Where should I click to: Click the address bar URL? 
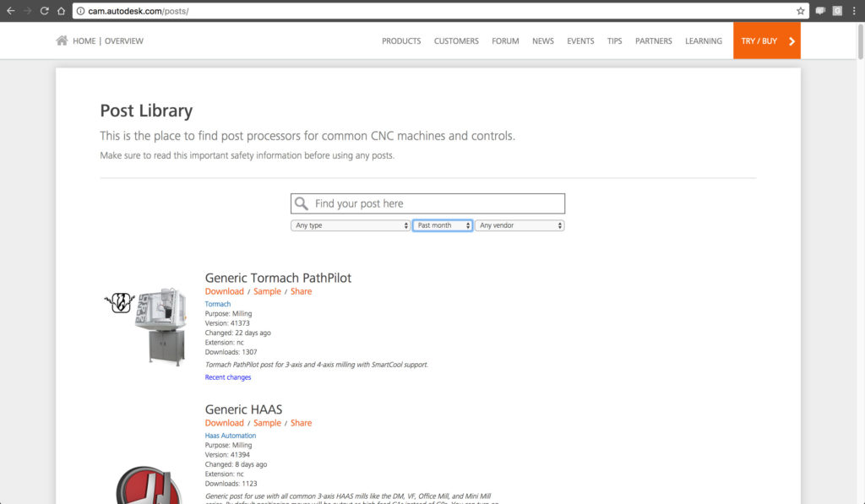click(x=139, y=11)
